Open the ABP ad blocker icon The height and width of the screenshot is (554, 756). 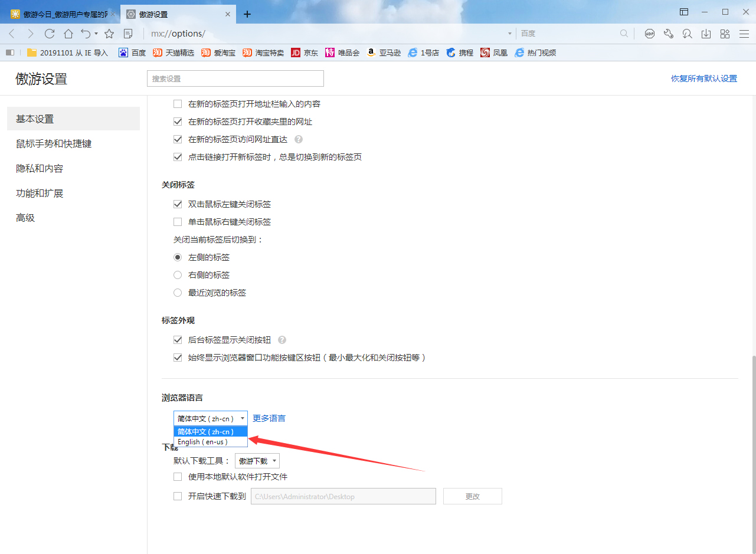coord(649,34)
